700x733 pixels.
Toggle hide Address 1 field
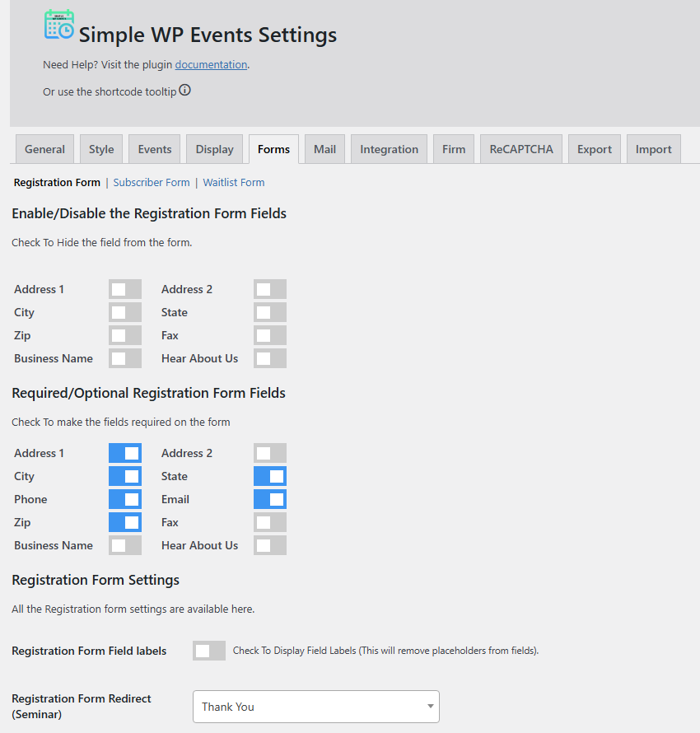[125, 289]
